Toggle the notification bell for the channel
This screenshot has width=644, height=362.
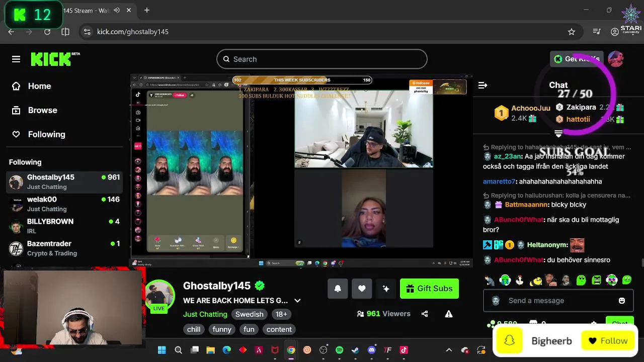point(338,289)
